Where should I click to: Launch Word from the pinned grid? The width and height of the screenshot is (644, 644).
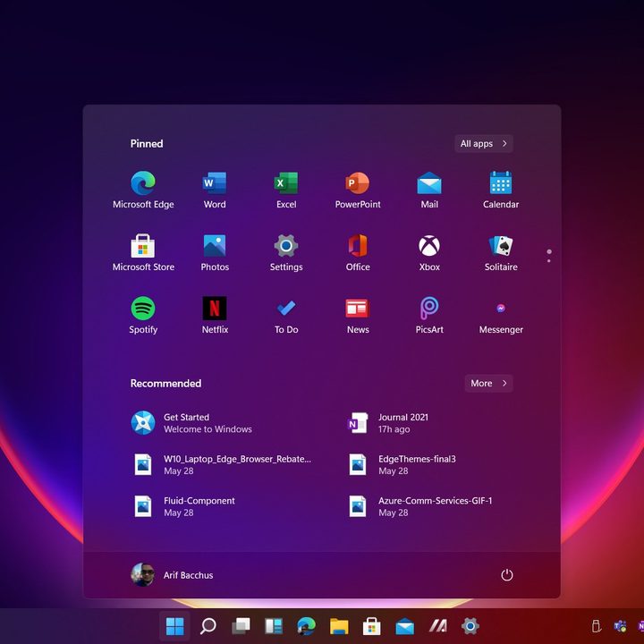[215, 190]
